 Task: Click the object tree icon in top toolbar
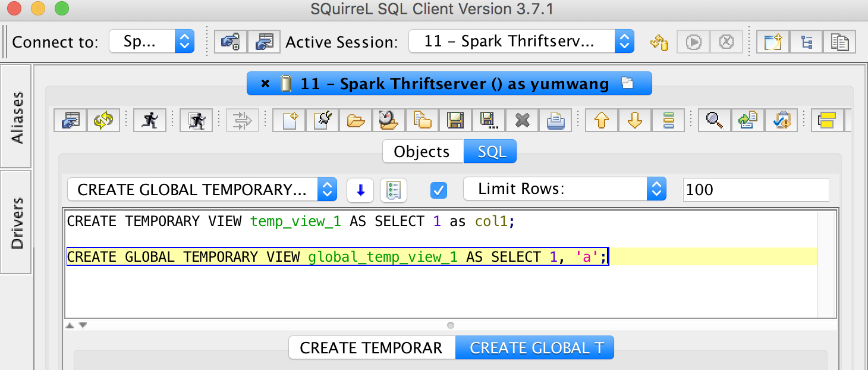(807, 42)
